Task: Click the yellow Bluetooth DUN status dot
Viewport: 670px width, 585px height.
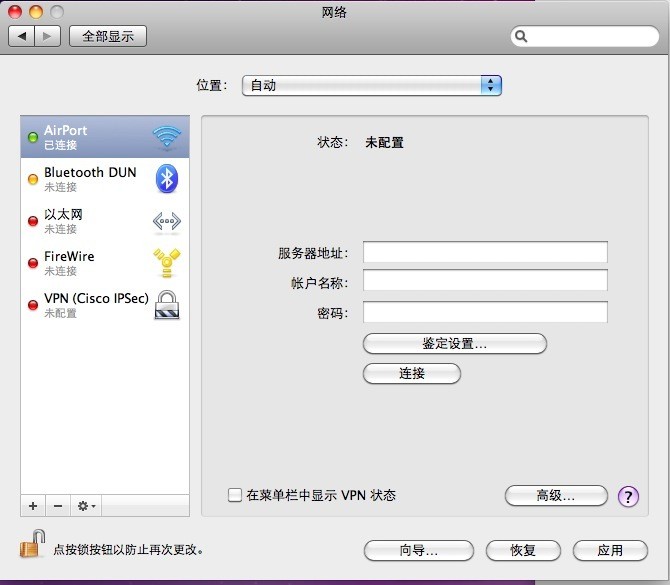Action: pyautogui.click(x=33, y=179)
